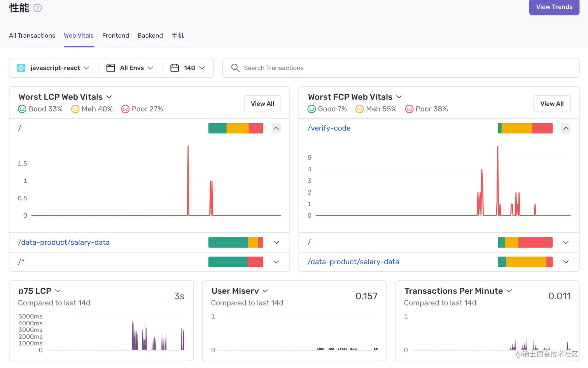Switch to the Frontend tab

(x=115, y=35)
